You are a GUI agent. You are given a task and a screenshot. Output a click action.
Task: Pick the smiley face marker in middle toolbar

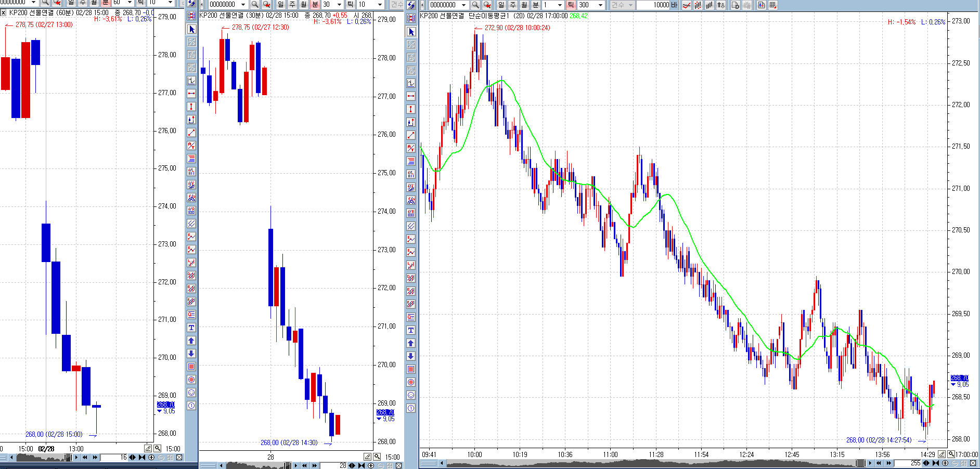191,393
